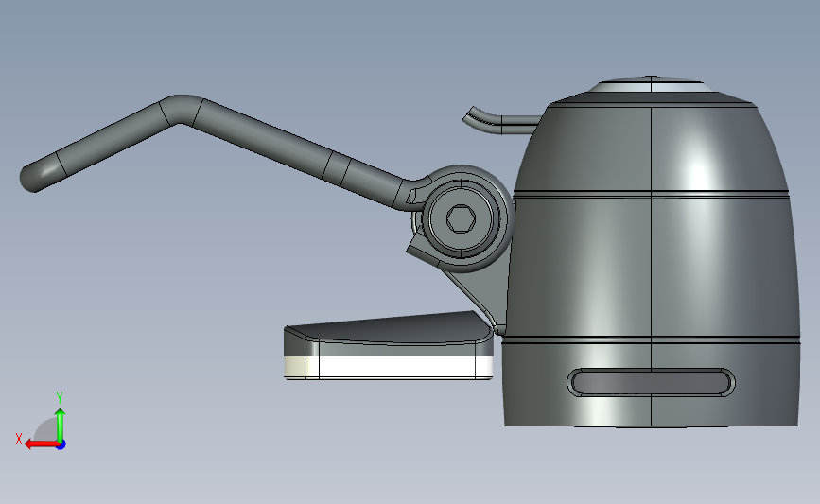Select the dark clamp foot above the white pad
The image size is (820, 504).
point(388,334)
